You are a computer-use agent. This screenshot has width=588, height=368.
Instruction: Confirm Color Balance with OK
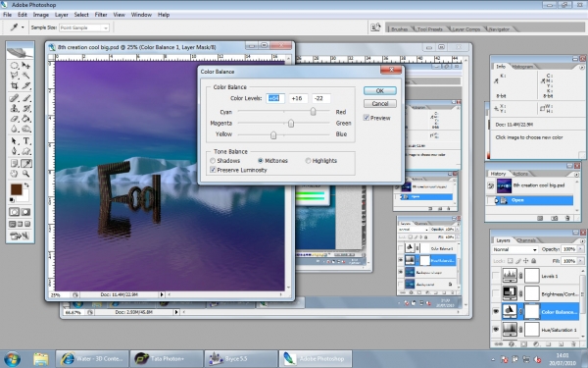[380, 91]
